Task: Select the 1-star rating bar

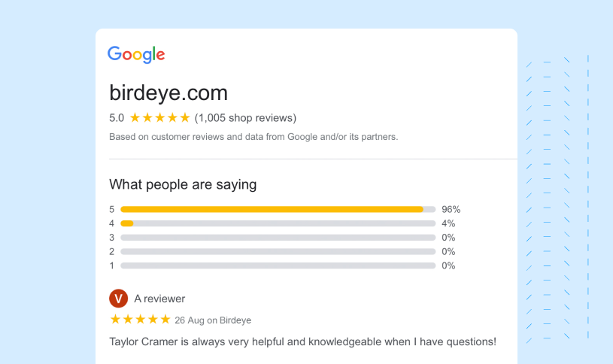Action: tap(278, 266)
